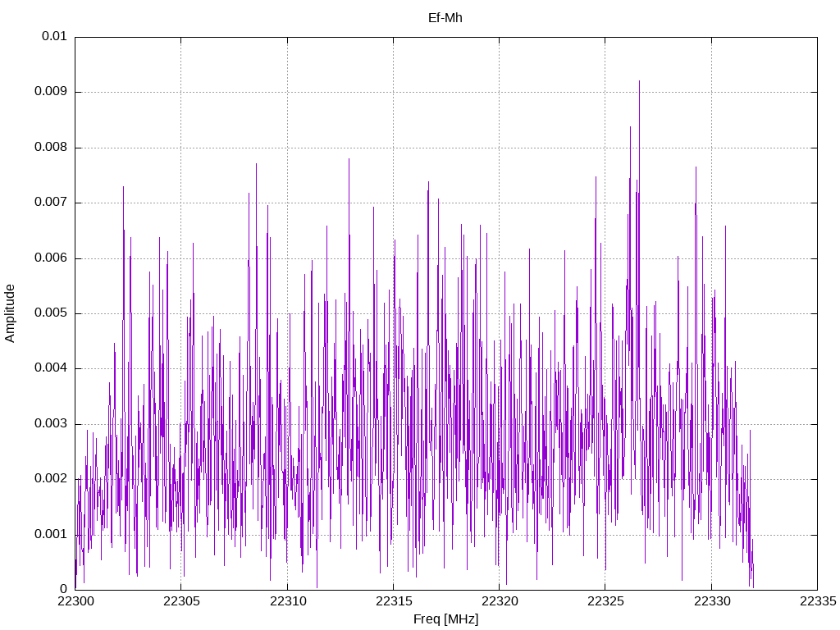Select x-axis tick label 22305
Viewport: 840px width, 630px height.
(181, 601)
